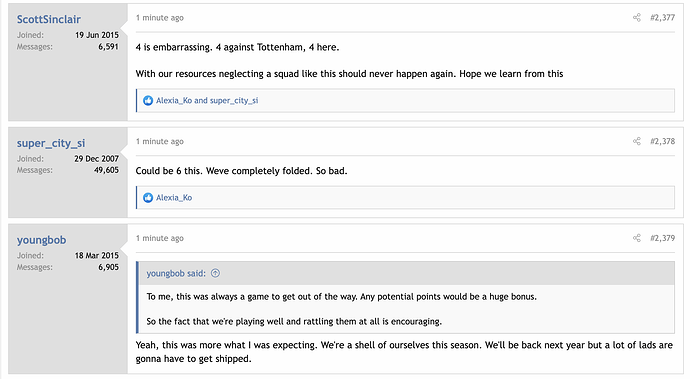Open super_city_si's profile from the sidebar
Viewport: 690px width, 379px height.
51,144
